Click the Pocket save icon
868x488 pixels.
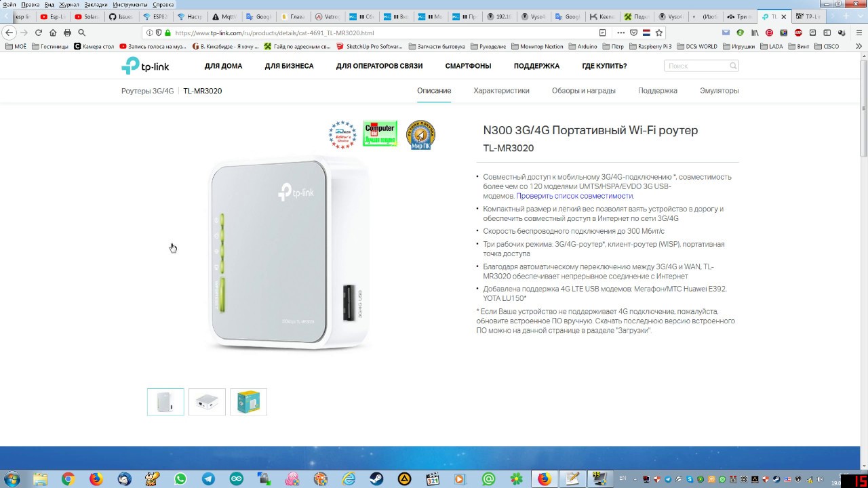pos(634,33)
